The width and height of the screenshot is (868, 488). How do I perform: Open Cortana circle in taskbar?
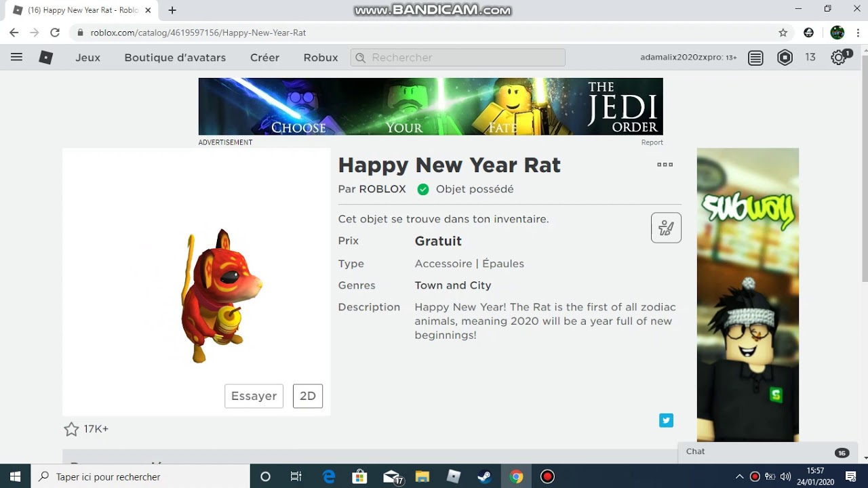(x=265, y=476)
